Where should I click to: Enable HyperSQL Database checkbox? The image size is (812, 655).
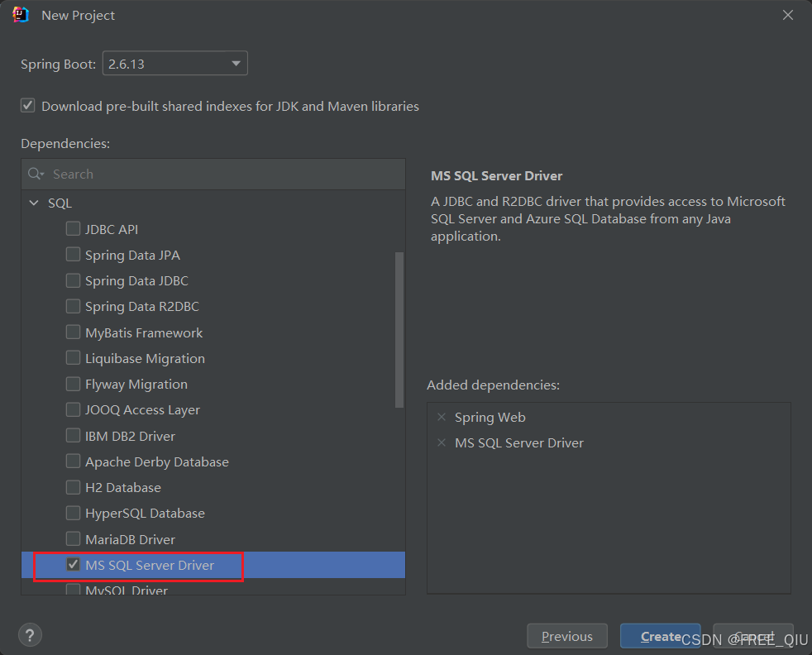coord(73,513)
